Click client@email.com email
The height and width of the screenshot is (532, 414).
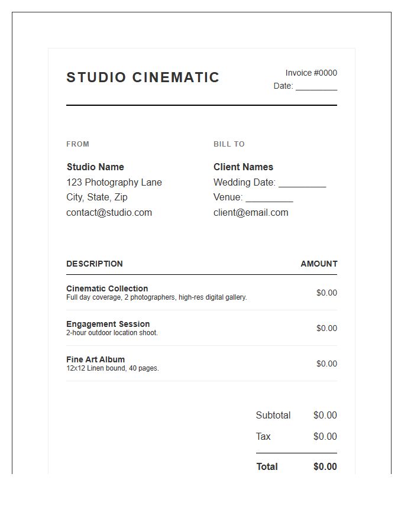(x=251, y=213)
